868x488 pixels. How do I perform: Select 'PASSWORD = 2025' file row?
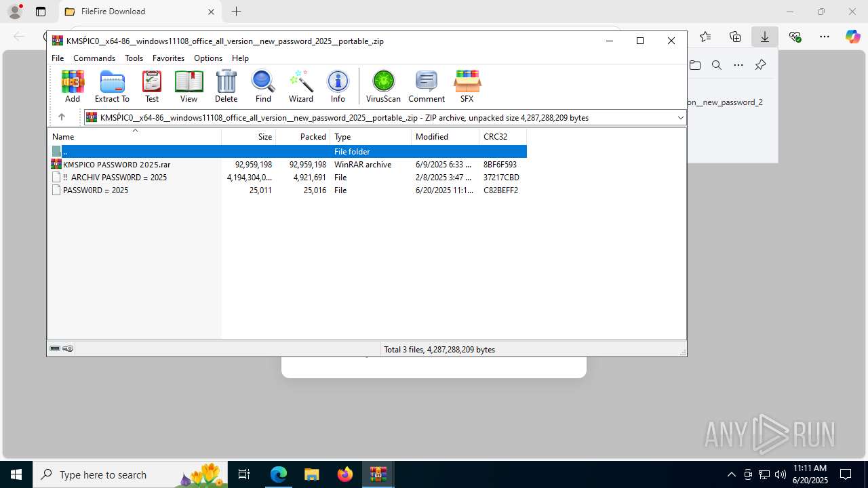[287, 190]
